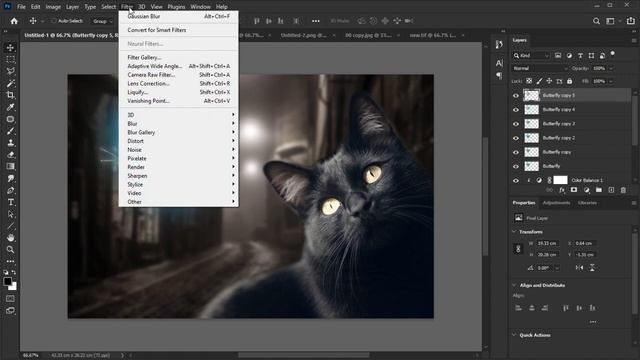Select the Eyedropper tool
640x360 pixels.
pos(10,107)
